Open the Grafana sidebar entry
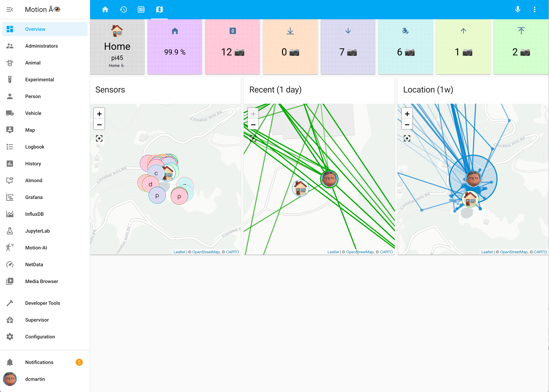 point(34,197)
